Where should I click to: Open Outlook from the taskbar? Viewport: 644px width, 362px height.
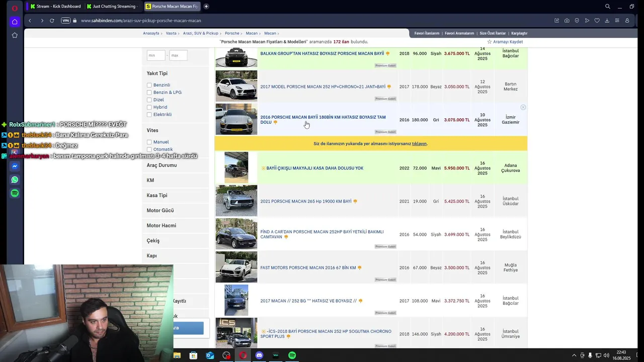coord(210,355)
